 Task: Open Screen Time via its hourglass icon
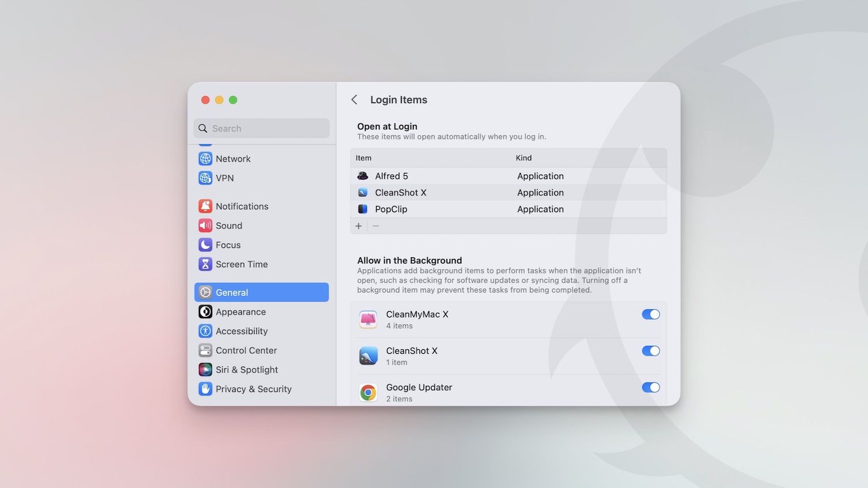pyautogui.click(x=205, y=264)
